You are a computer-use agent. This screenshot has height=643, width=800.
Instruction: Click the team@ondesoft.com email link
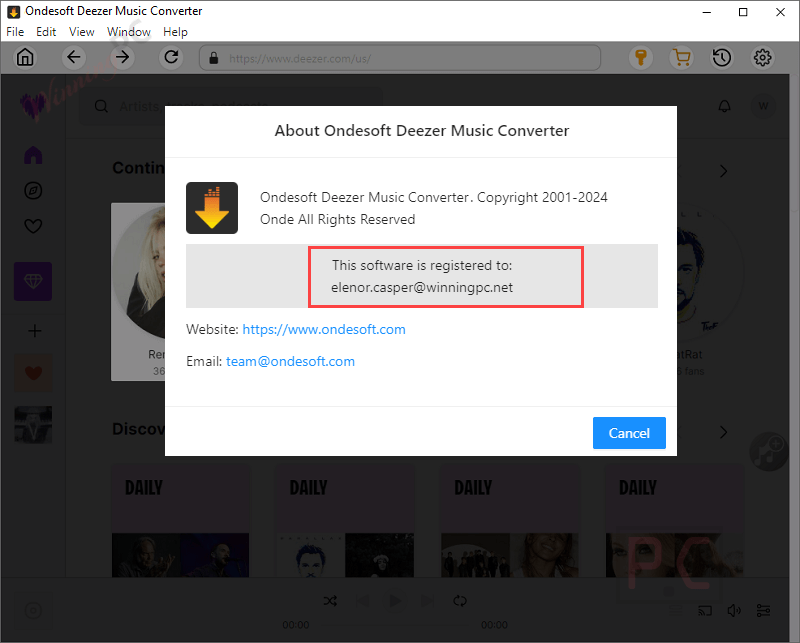tap(290, 361)
